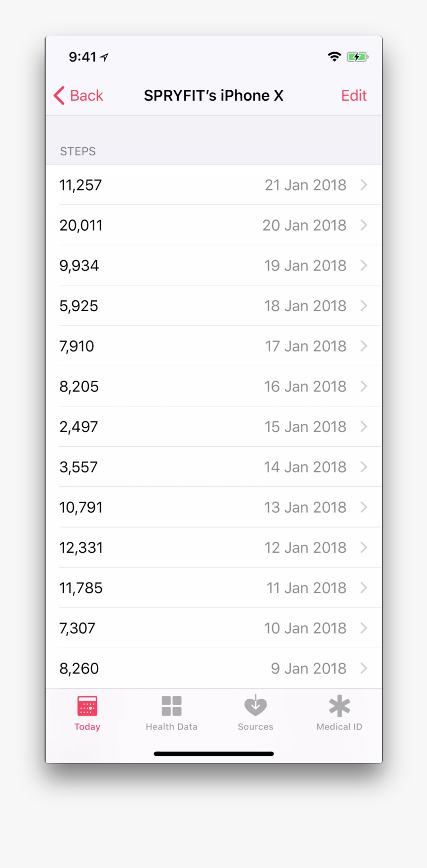Image resolution: width=427 pixels, height=868 pixels.
Task: Switch to the Health Data tab label
Action: 171,727
